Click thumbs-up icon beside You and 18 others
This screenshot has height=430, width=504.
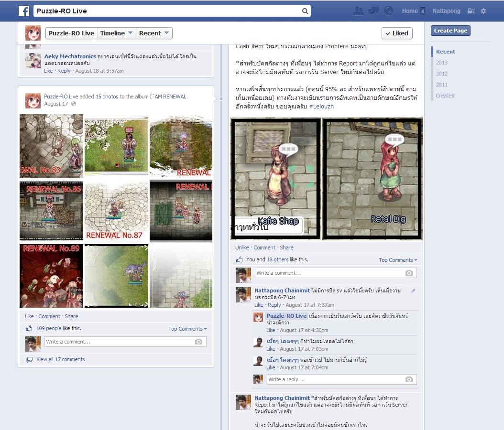(240, 259)
